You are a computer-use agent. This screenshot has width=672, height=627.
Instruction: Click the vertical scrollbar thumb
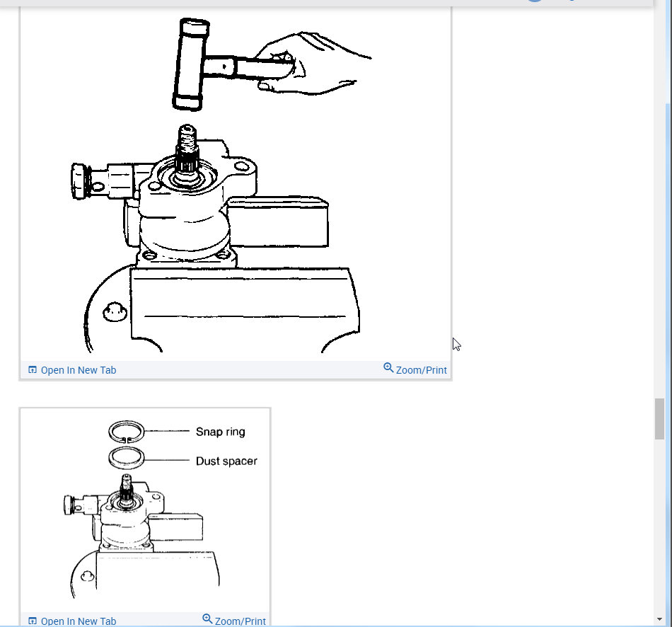point(659,419)
